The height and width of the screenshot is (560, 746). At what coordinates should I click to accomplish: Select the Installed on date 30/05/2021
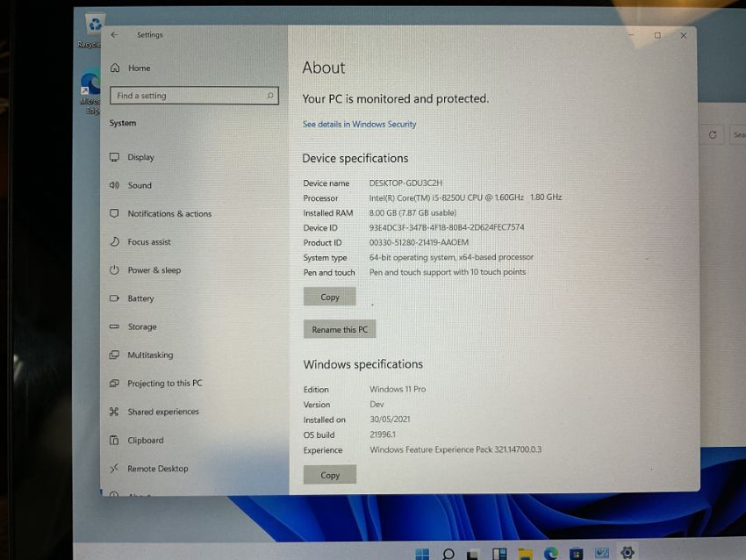click(390, 420)
